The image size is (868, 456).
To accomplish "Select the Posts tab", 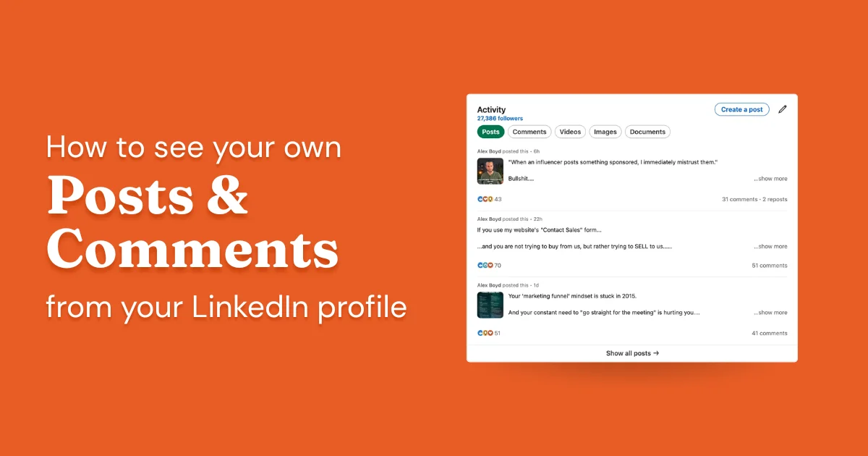I will coord(490,132).
